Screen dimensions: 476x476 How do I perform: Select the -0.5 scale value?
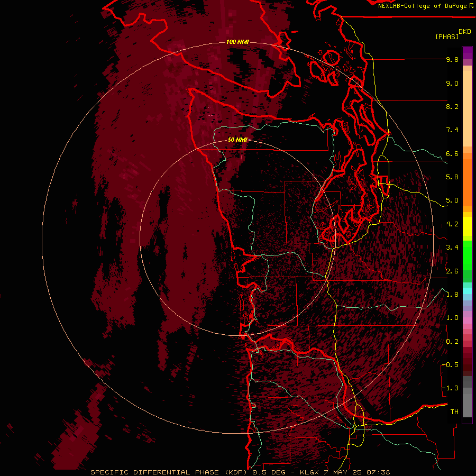click(450, 365)
